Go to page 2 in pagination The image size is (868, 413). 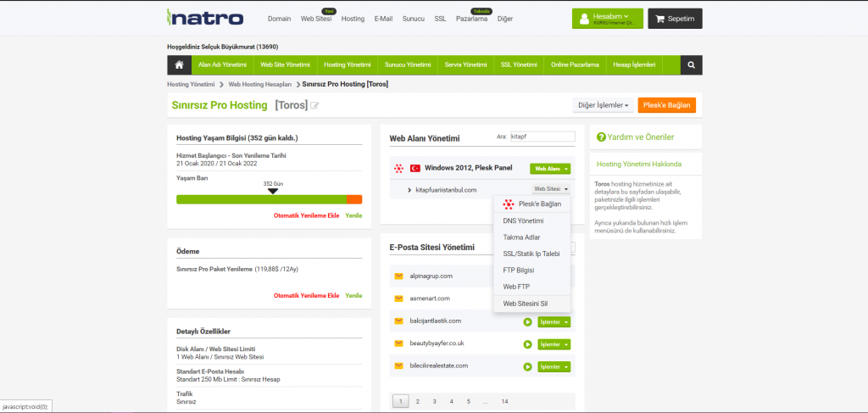point(417,401)
